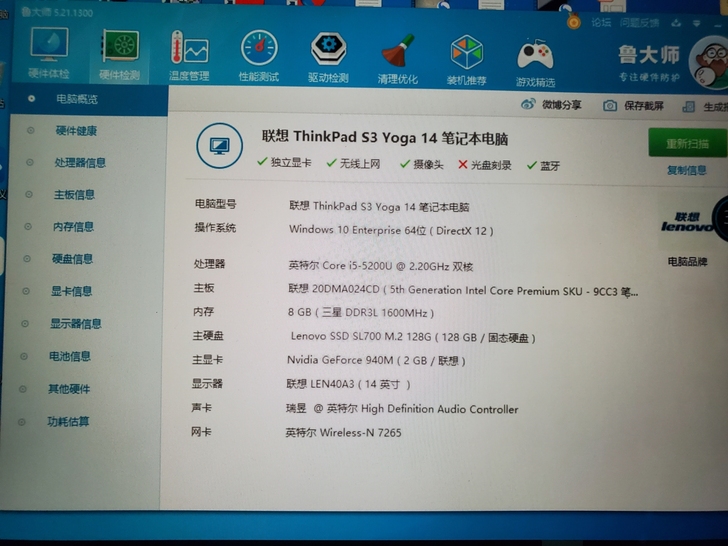This screenshot has width=728, height=546.
Task: Open 功耗估算 sidebar item
Action: 68,422
